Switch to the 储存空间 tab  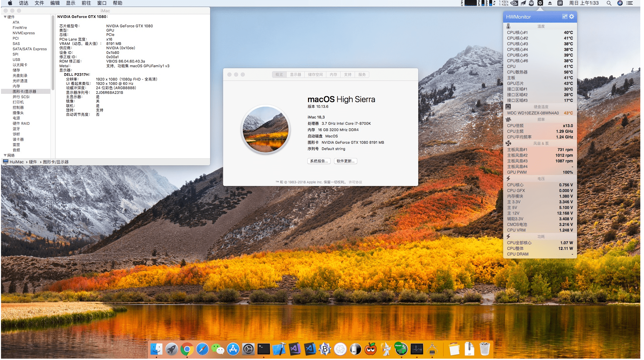(x=315, y=75)
